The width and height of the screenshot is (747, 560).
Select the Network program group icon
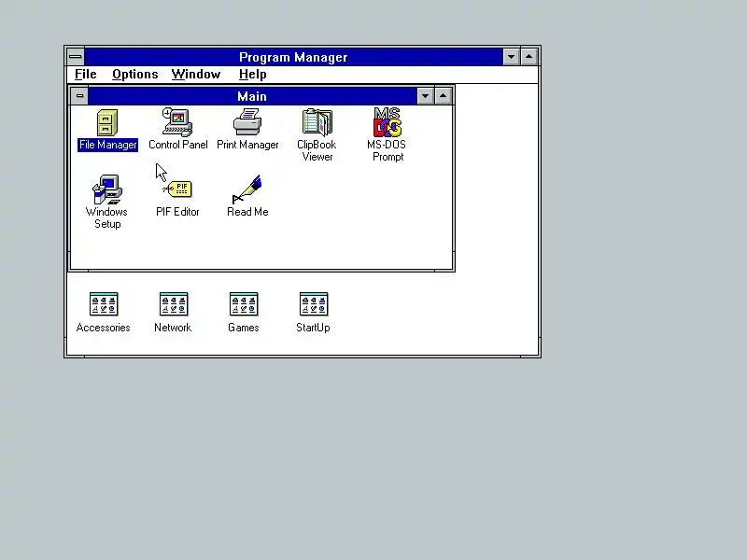pos(174,304)
